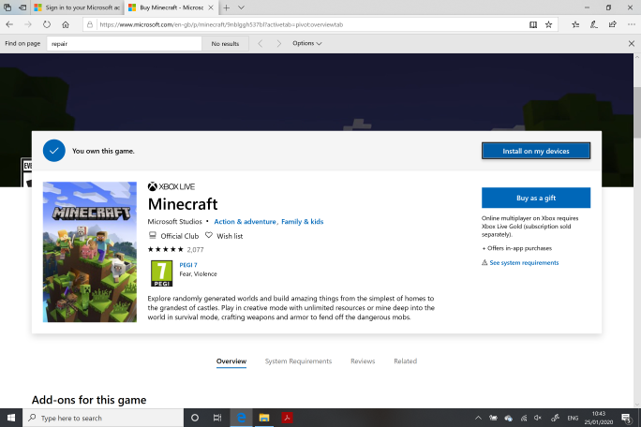Open the favourites hub icon
Viewport: 641px width, 427px height.
(576, 25)
